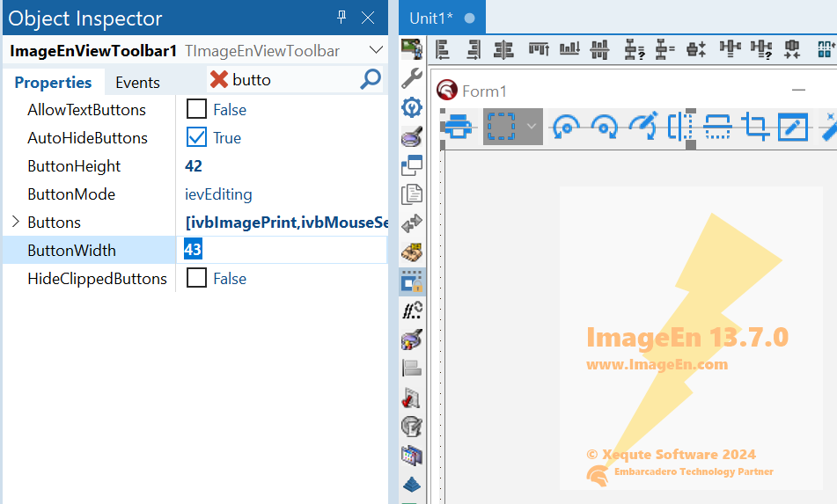Click the rotate clockwise toolbar icon
The image size is (837, 504).
tap(604, 128)
